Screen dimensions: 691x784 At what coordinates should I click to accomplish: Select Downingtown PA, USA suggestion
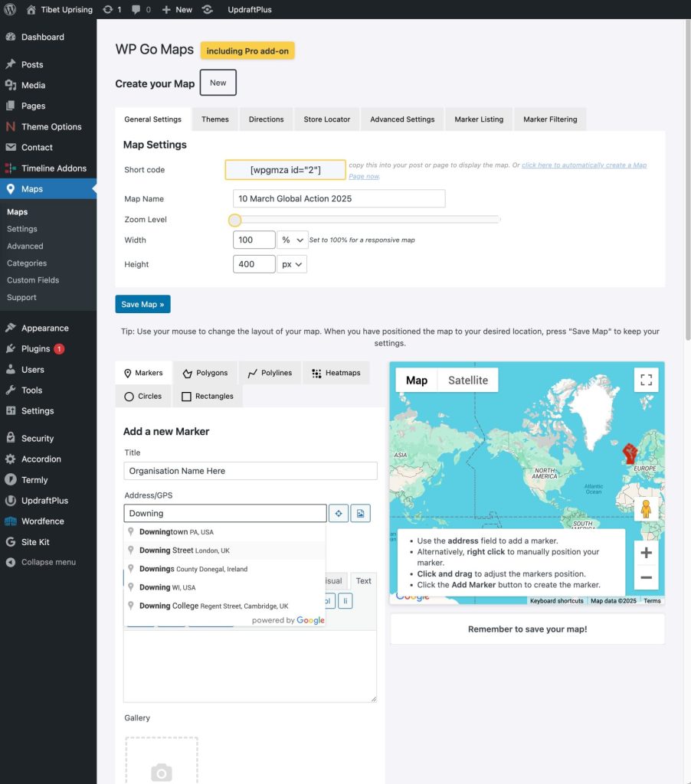click(x=224, y=532)
